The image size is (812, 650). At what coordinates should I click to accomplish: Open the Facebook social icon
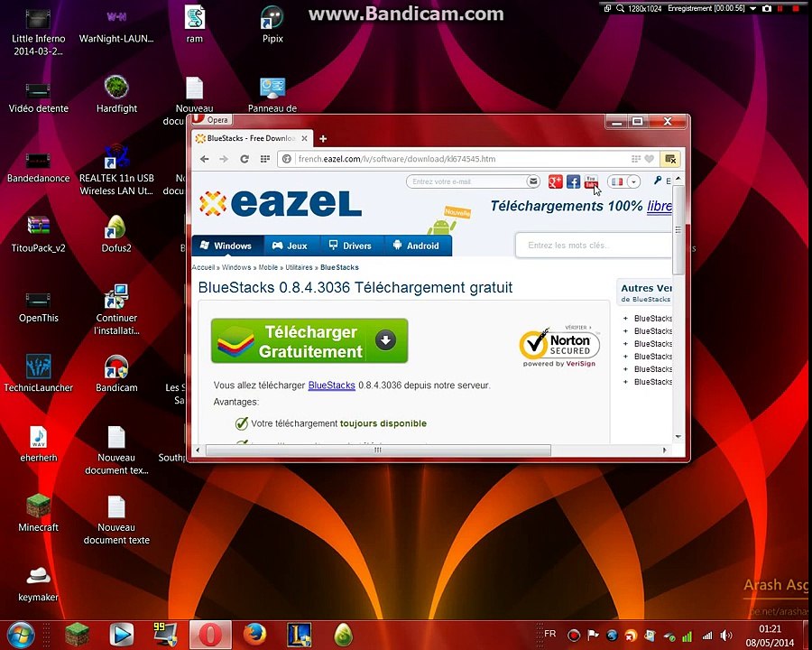click(x=573, y=181)
